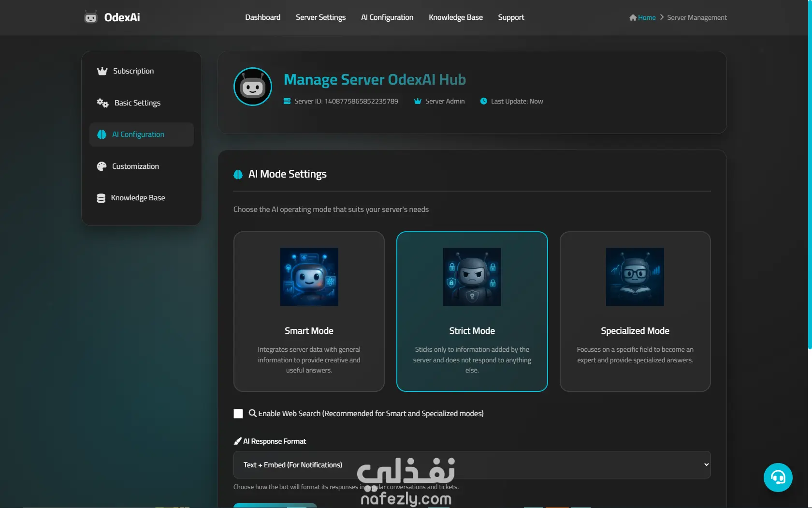The height and width of the screenshot is (508, 812).
Task: Click the Server Admin label
Action: pos(445,101)
